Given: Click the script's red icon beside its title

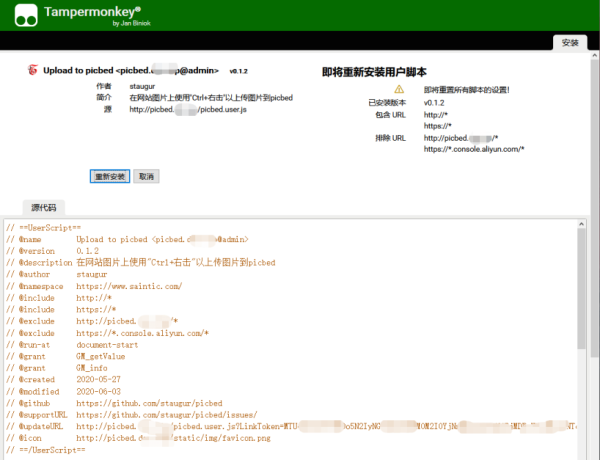Looking at the screenshot, I should coord(33,70).
